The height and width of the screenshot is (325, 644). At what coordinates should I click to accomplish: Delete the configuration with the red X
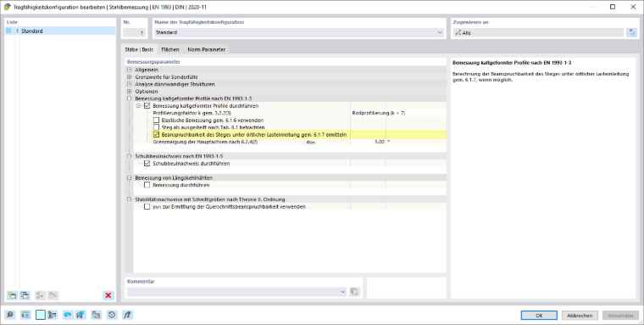click(x=108, y=295)
